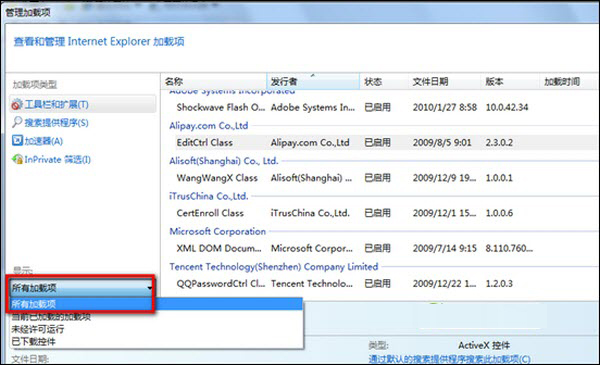Click 已启用 status in WangWangX row
Viewport: 600px width, 365px height.
point(378,178)
